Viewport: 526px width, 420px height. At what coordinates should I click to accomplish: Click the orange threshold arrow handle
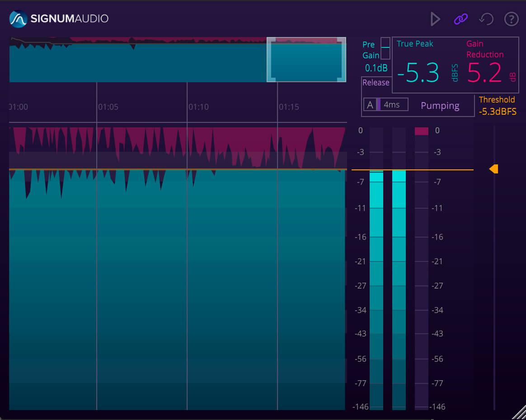click(x=494, y=169)
